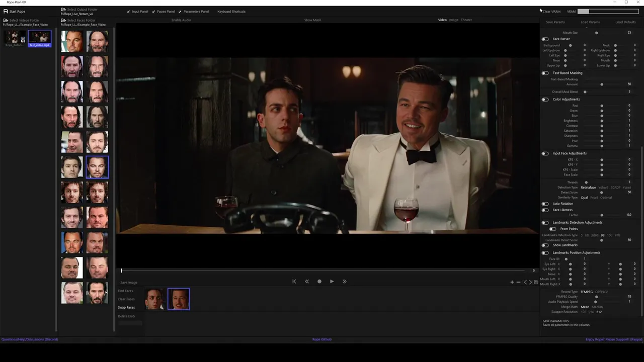Click the save markers icon
This screenshot has width=644, height=362.
point(536,282)
